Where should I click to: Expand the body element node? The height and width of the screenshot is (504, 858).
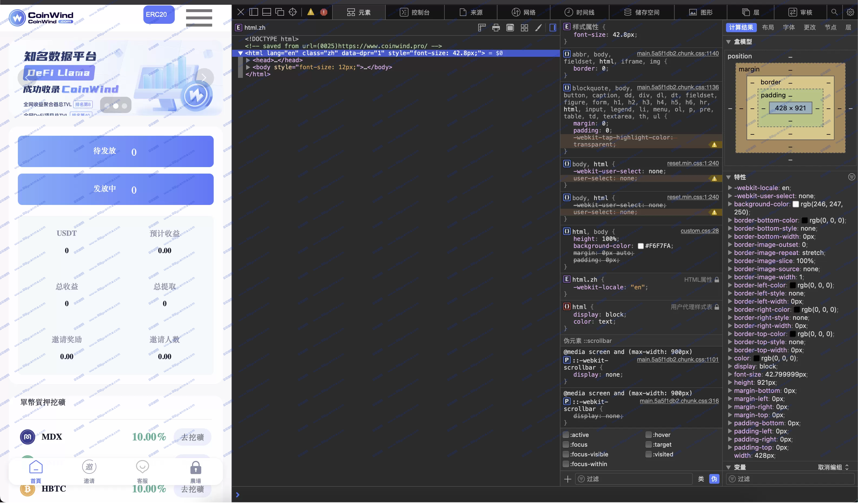pos(248,67)
